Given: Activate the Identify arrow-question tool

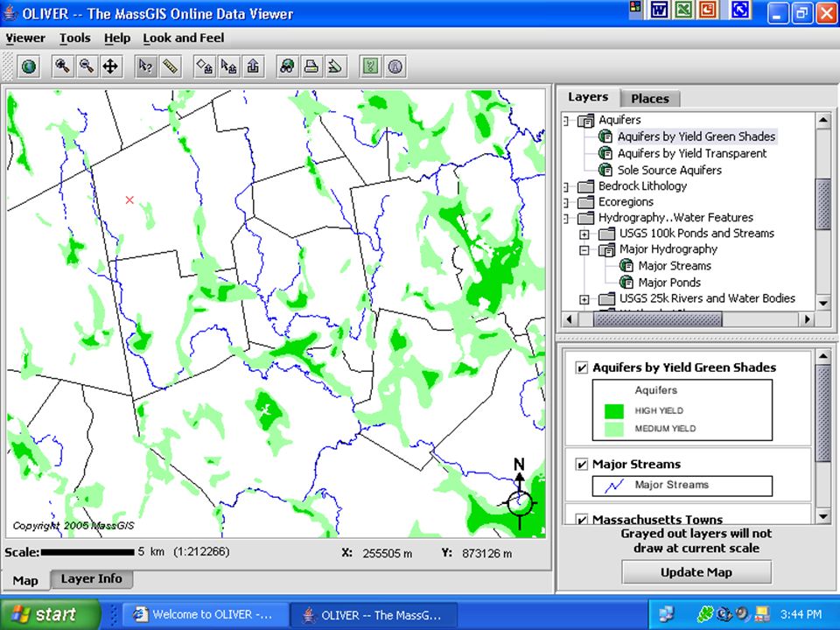Looking at the screenshot, I should [x=146, y=66].
